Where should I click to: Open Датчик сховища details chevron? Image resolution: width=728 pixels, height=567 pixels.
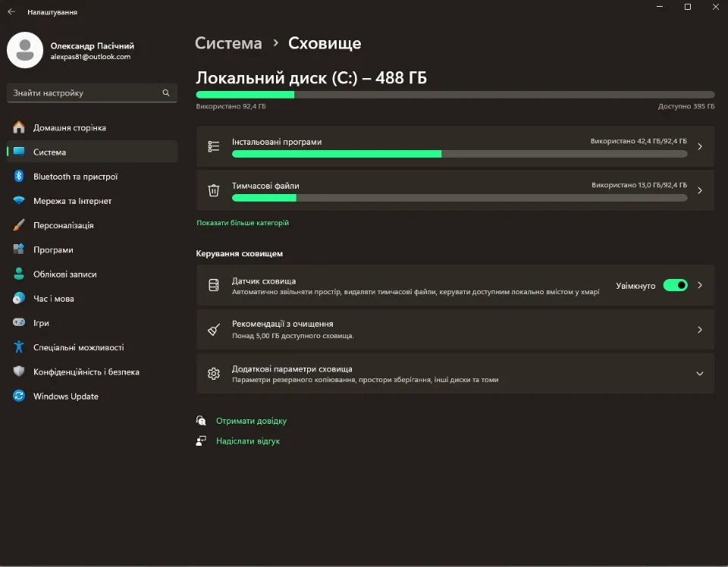click(x=699, y=286)
